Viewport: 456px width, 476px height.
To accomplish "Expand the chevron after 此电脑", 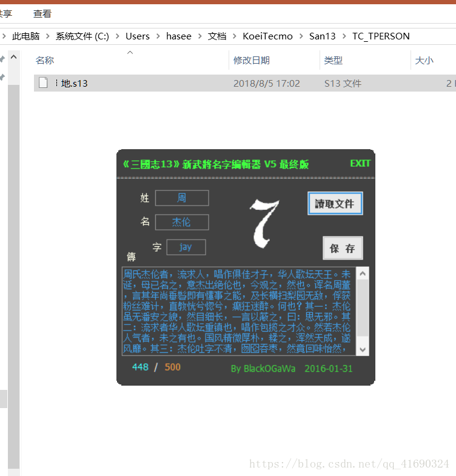I will [x=48, y=36].
